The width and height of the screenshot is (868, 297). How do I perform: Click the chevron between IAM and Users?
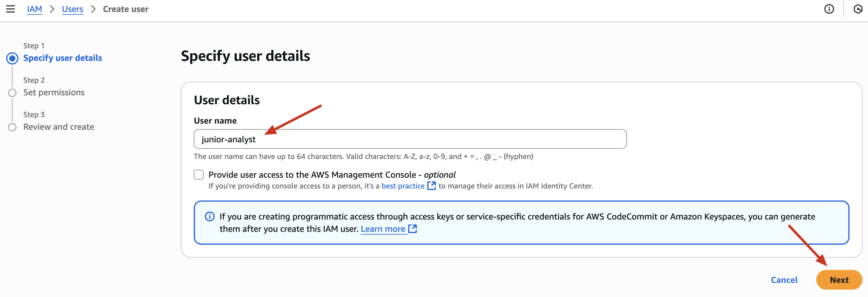[x=52, y=9]
